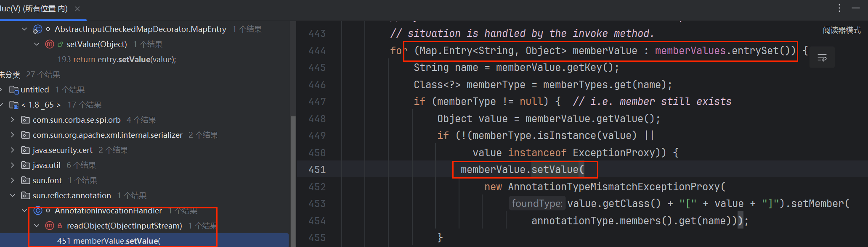The width and height of the screenshot is (868, 247).
Task: Click the 阅读器模式 reader mode link
Action: (x=841, y=30)
